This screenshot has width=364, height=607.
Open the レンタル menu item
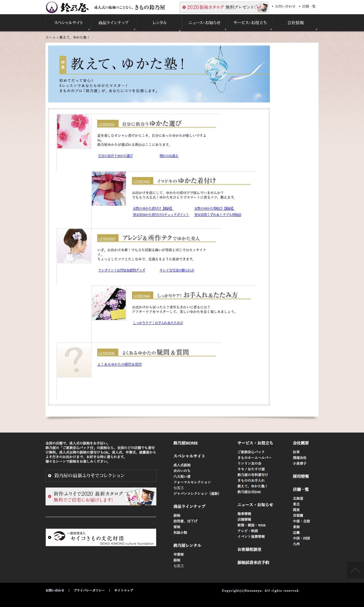click(x=159, y=23)
